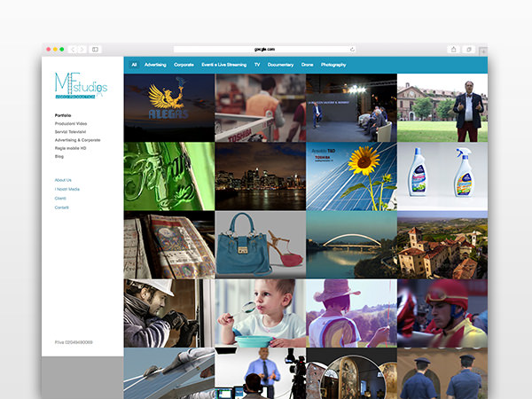The width and height of the screenshot is (532, 399).
Task: Filter portfolio by Drone
Action: [307, 65]
